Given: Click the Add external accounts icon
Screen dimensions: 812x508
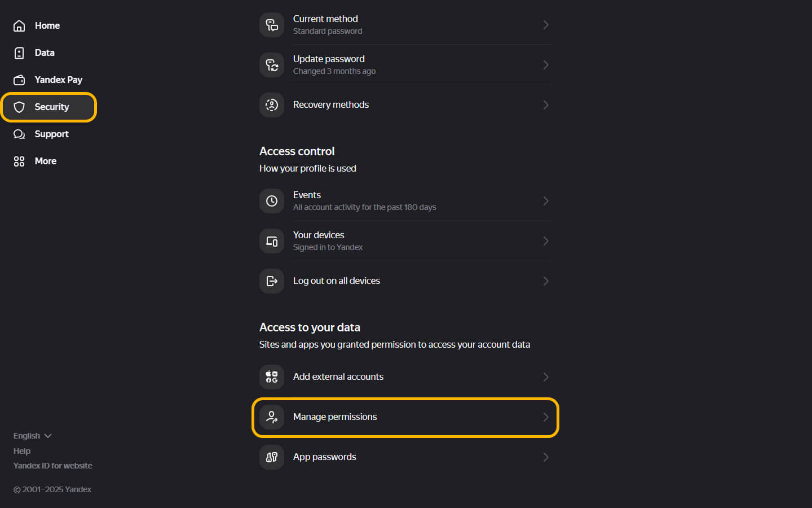Looking at the screenshot, I should [272, 377].
